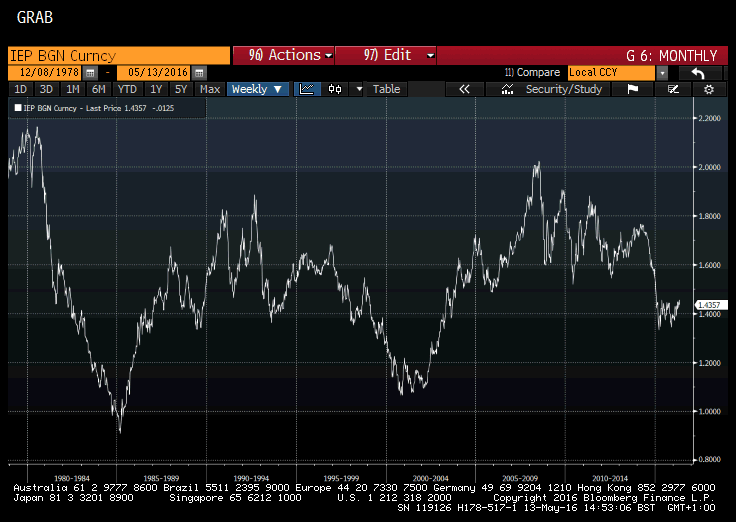Select the YTD range tab

pyautogui.click(x=127, y=89)
